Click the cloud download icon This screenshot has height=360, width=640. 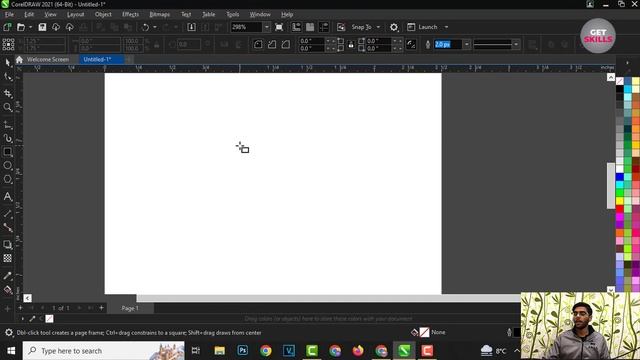[x=56, y=27]
